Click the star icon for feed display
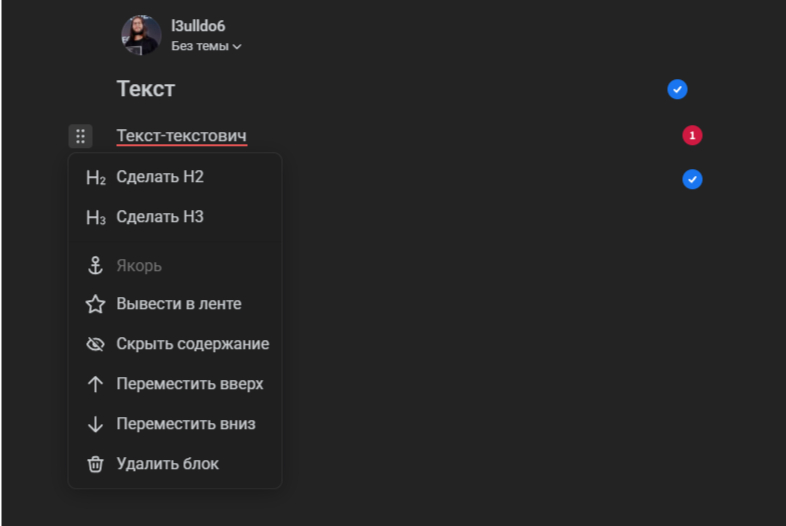This screenshot has width=786, height=526. (95, 304)
